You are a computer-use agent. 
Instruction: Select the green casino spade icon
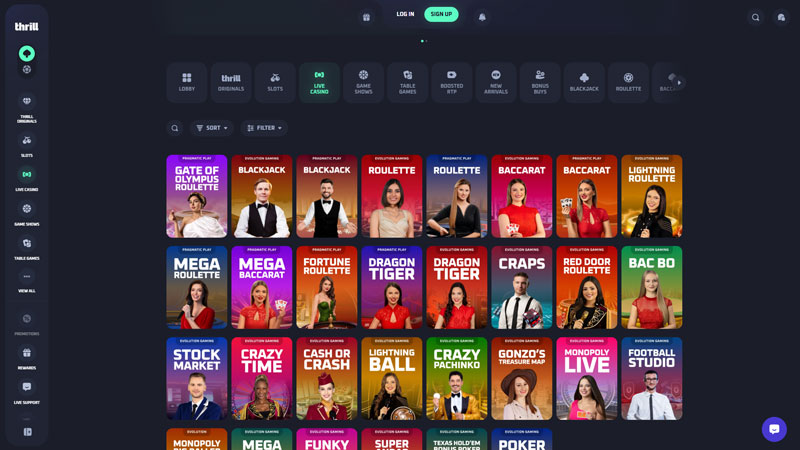27,53
